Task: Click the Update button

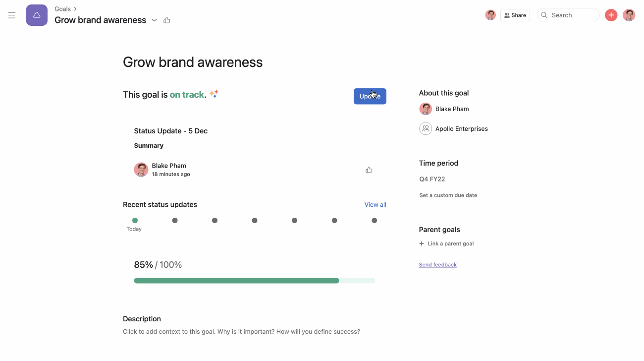Action: click(x=370, y=96)
